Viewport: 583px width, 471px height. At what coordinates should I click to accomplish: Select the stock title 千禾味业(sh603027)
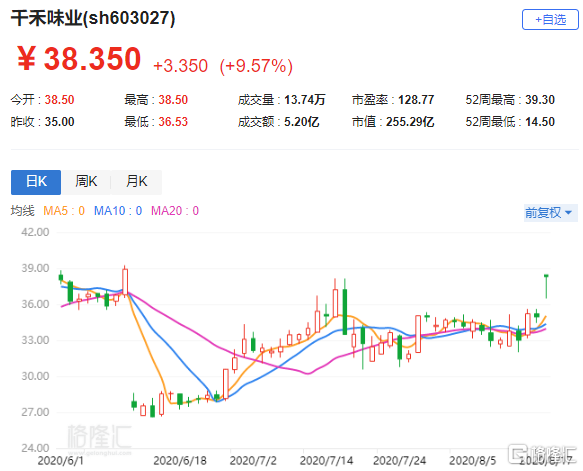pyautogui.click(x=93, y=18)
